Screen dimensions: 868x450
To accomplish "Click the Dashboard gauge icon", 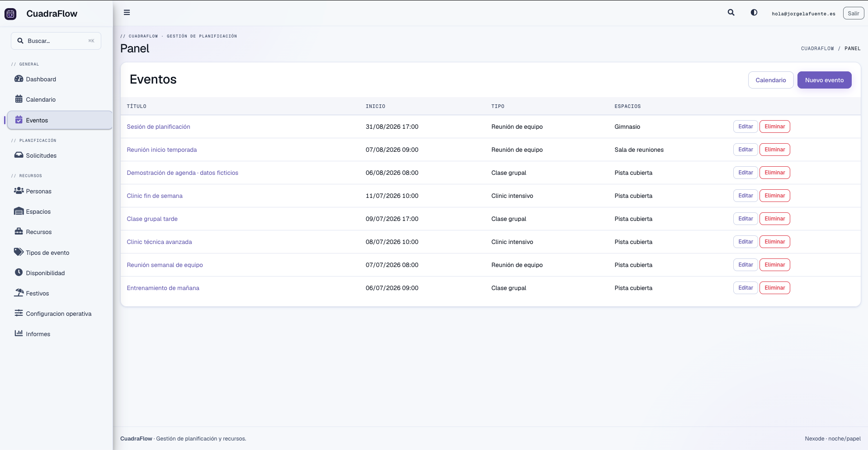I will (x=19, y=79).
